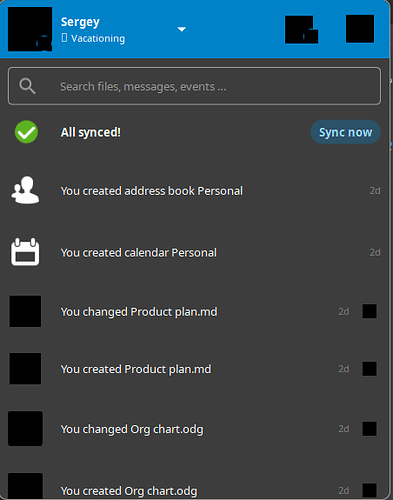Focus the Search files, messages, events field
Viewport: 393px width, 500px height.
point(194,86)
